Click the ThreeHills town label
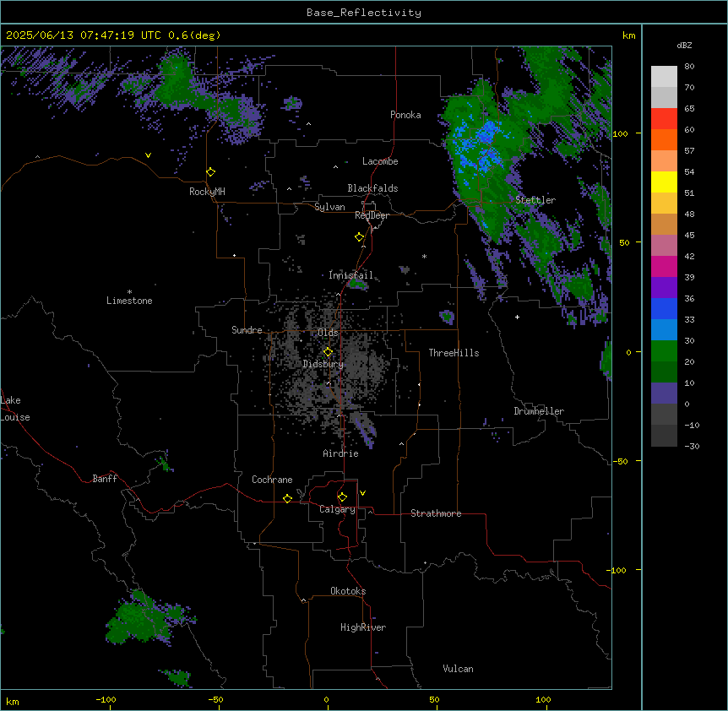 (454, 353)
